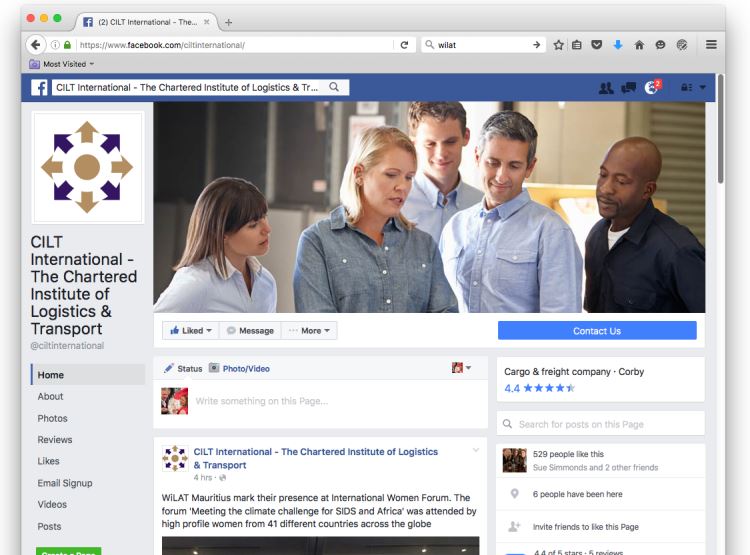Open About in the page sidebar
Image resolution: width=750 pixels, height=555 pixels.
pyautogui.click(x=50, y=396)
